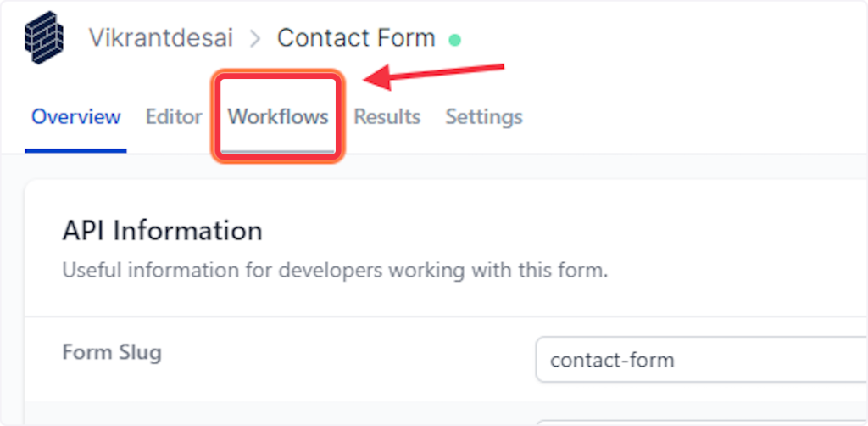Open the Editor tab

pos(174,116)
